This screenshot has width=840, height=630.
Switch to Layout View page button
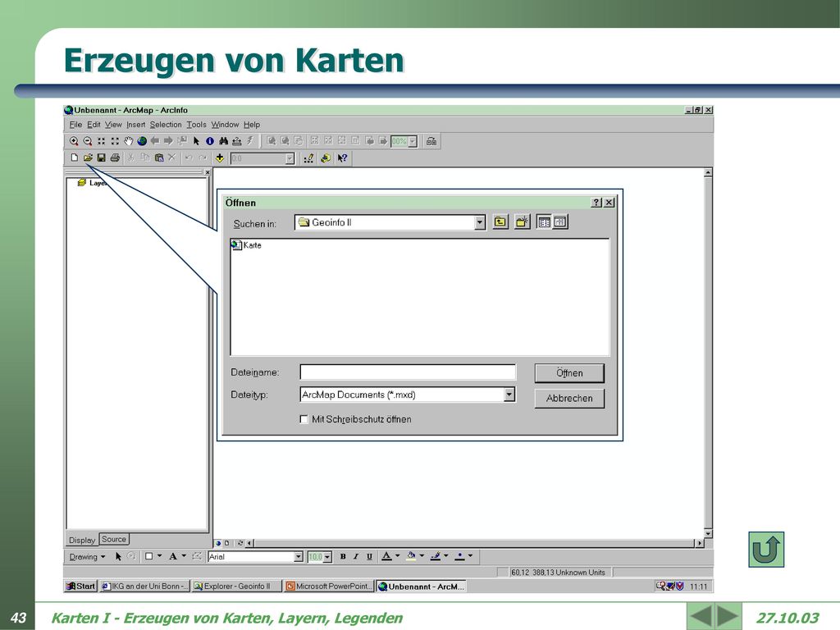[226, 543]
